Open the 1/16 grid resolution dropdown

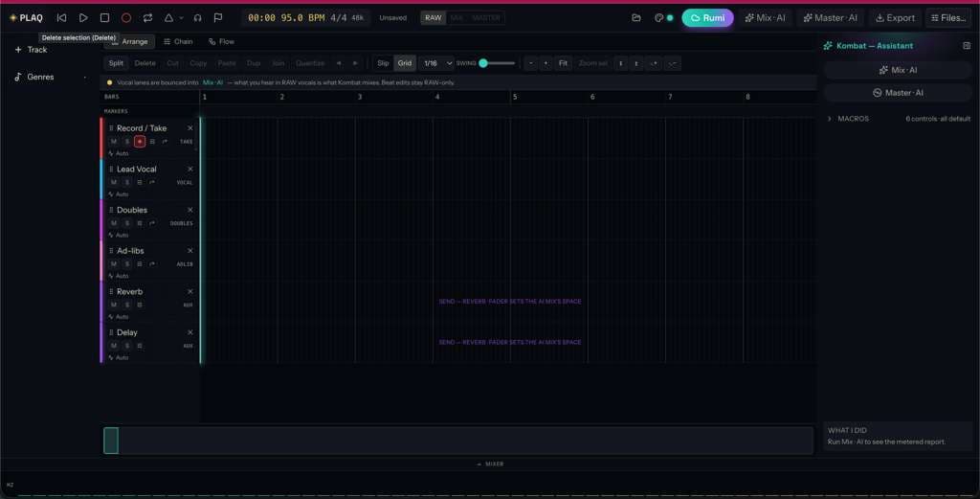[436, 63]
